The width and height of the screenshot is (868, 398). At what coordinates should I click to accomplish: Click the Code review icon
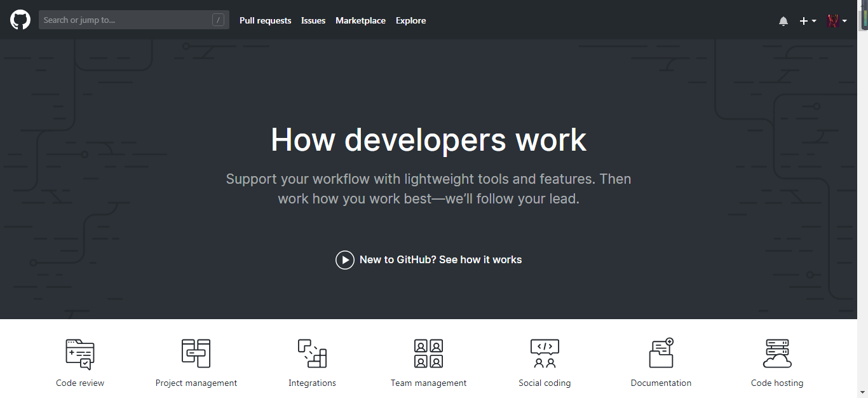(x=80, y=353)
